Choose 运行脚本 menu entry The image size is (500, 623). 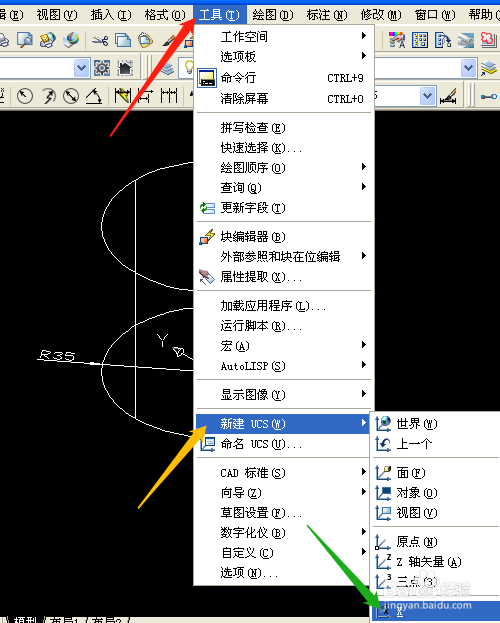284,326
